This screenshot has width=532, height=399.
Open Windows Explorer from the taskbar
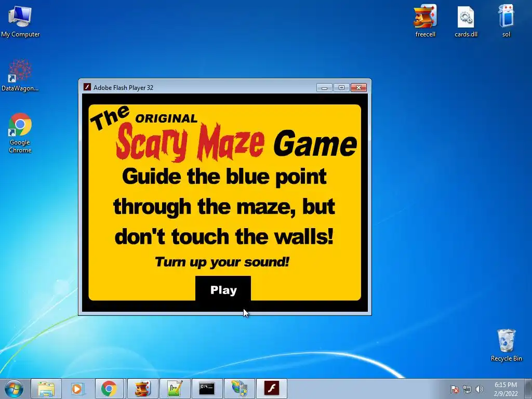point(46,389)
